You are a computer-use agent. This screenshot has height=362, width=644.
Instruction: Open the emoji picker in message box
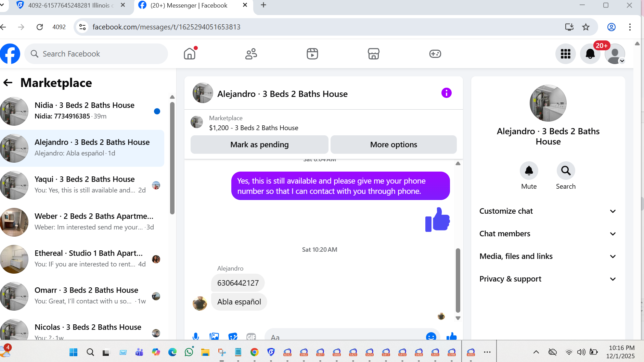click(x=431, y=336)
